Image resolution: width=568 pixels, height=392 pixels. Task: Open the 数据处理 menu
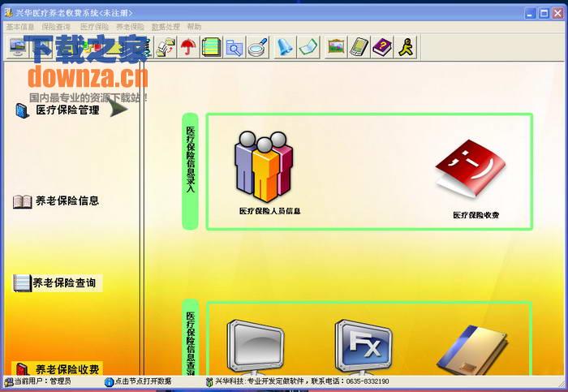point(166,27)
